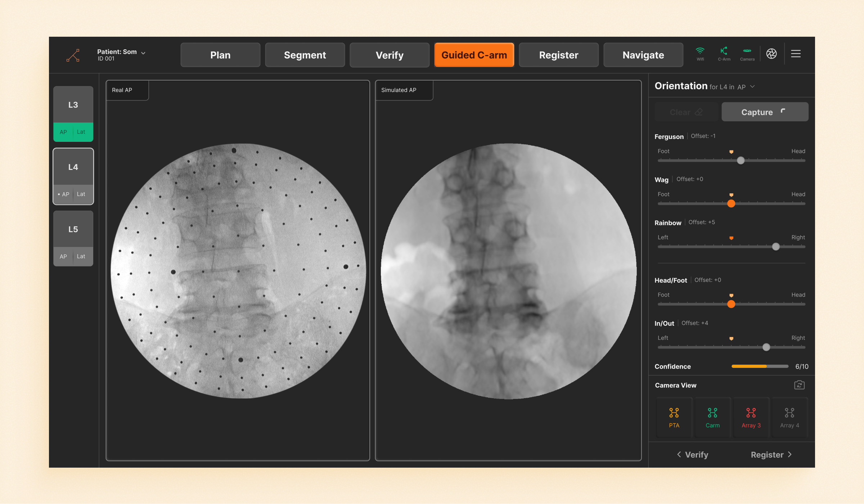The image size is (864, 504).
Task: Toggle AP view for L5
Action: 63,257
